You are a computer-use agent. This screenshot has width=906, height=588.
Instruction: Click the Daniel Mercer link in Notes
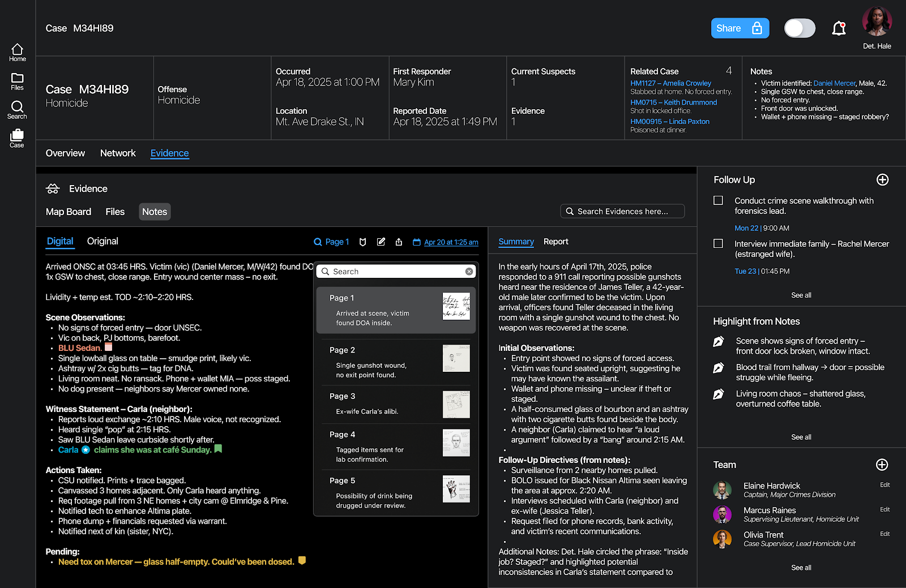point(834,83)
